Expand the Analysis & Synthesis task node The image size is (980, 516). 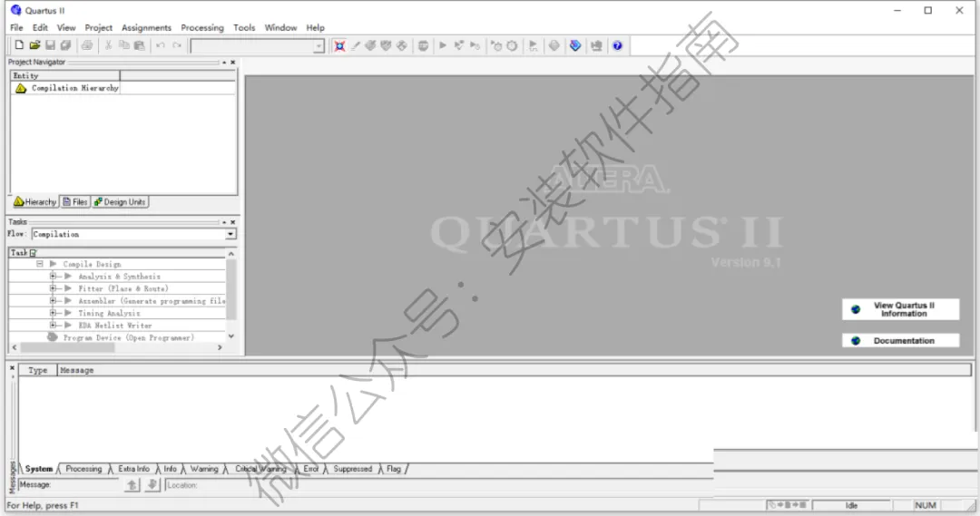pyautogui.click(x=54, y=276)
